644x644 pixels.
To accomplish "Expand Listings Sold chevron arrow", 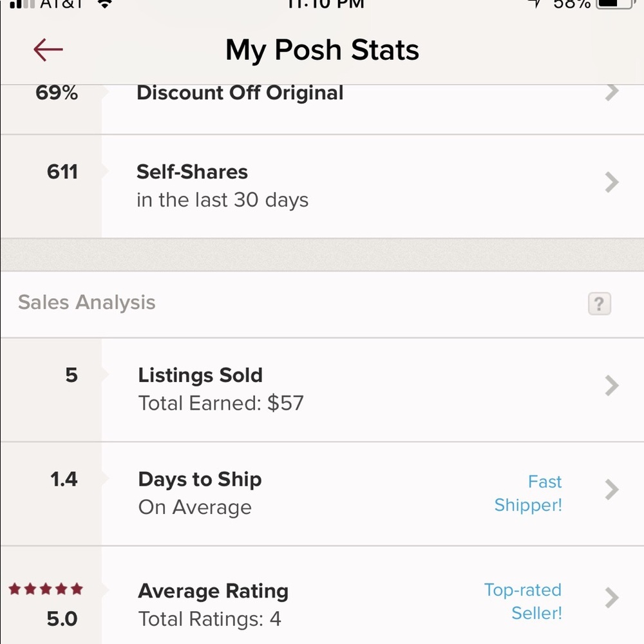I will [x=611, y=386].
